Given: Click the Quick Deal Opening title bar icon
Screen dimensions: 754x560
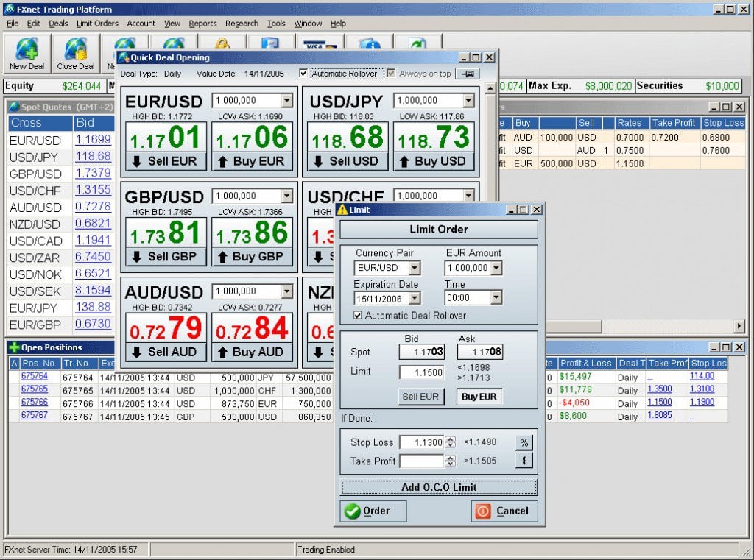Looking at the screenshot, I should (x=124, y=57).
